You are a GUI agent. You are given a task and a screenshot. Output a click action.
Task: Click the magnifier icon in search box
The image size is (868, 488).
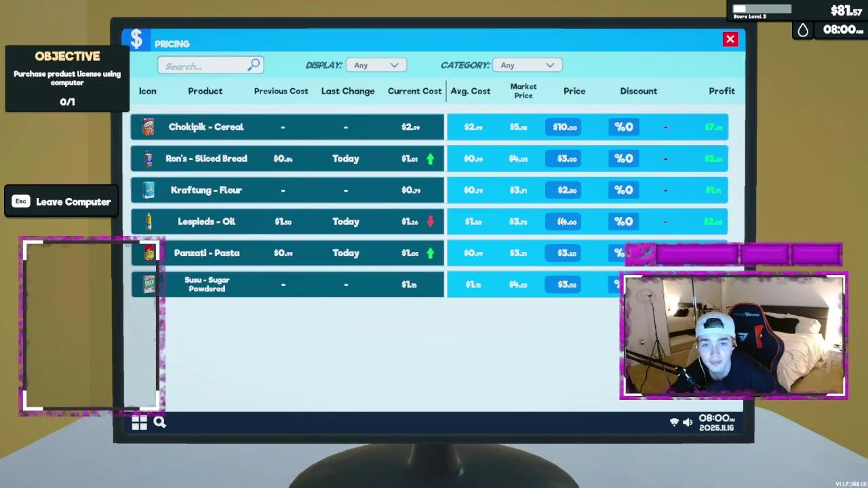click(254, 65)
